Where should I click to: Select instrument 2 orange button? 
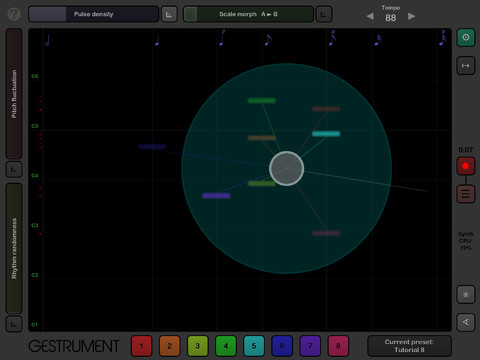(169, 346)
